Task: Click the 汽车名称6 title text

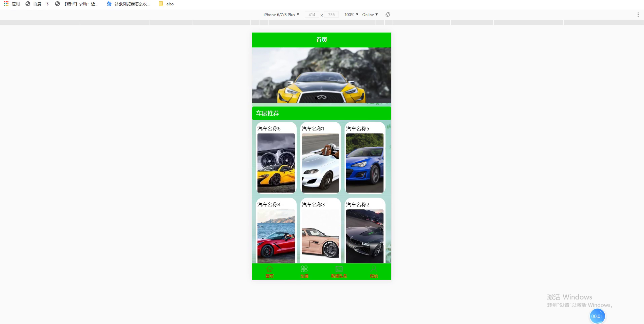Action: (x=269, y=128)
